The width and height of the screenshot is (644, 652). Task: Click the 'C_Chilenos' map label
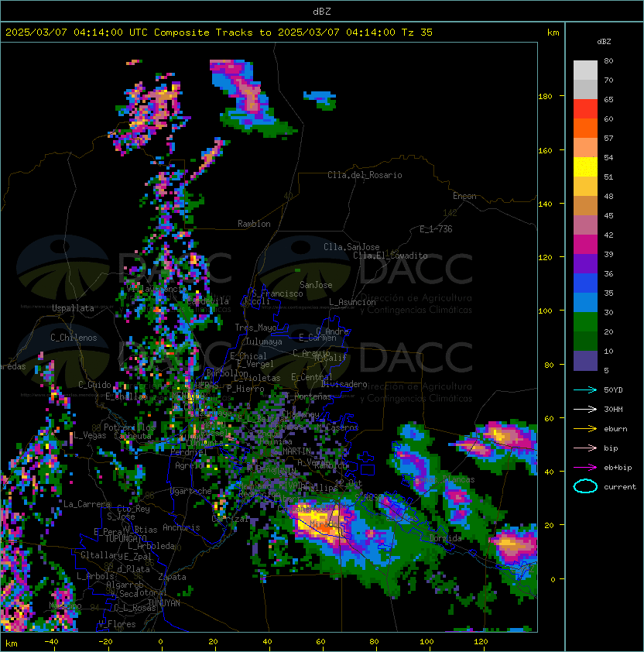pyautogui.click(x=74, y=338)
